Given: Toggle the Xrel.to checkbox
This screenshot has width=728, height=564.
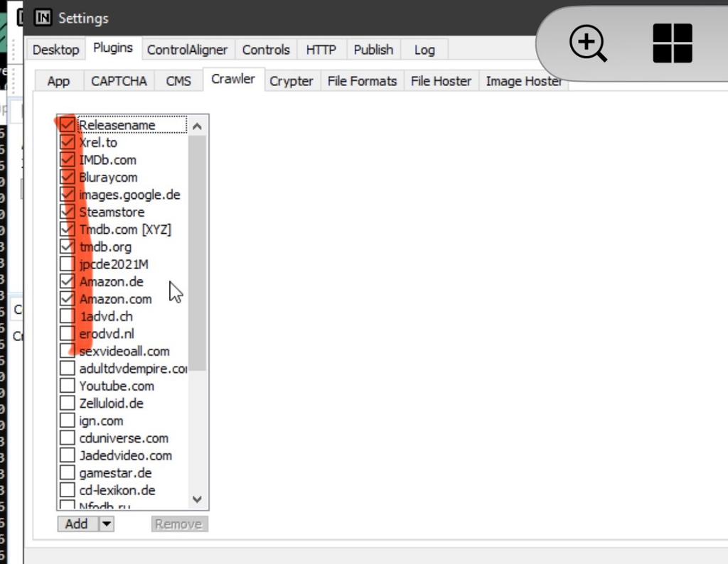Looking at the screenshot, I should point(68,142).
